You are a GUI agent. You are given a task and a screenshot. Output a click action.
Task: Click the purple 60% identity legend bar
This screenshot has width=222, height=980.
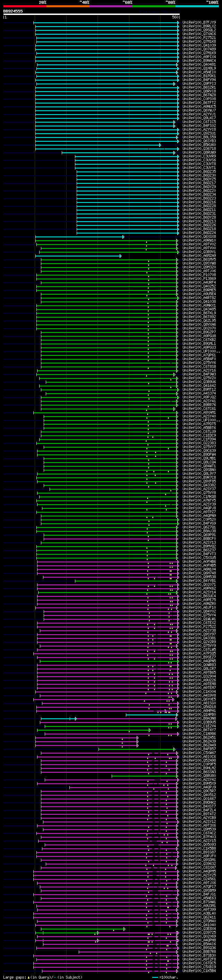click(111, 7)
